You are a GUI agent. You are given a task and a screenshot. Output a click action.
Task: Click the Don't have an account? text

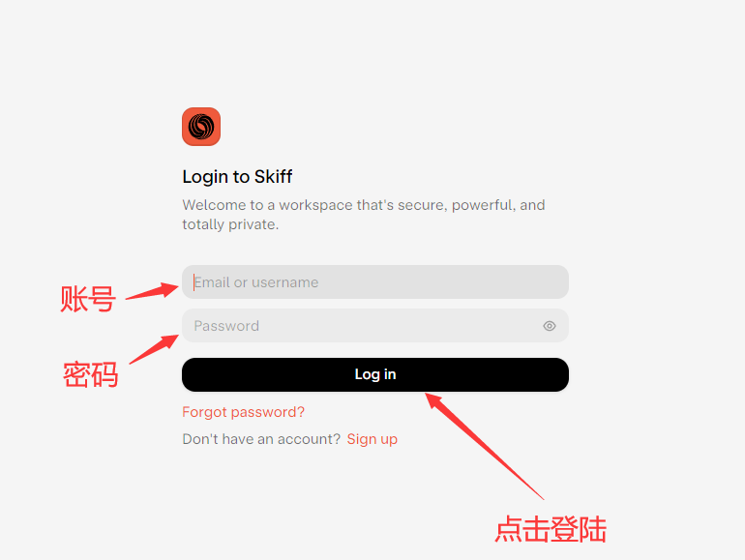(261, 439)
